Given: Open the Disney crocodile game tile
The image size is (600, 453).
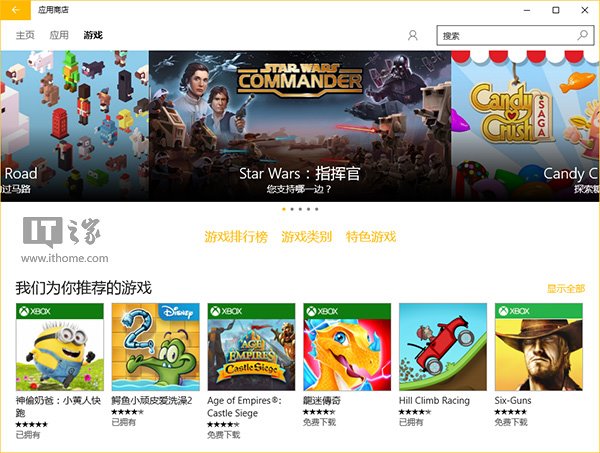Looking at the screenshot, I should pos(155,347).
